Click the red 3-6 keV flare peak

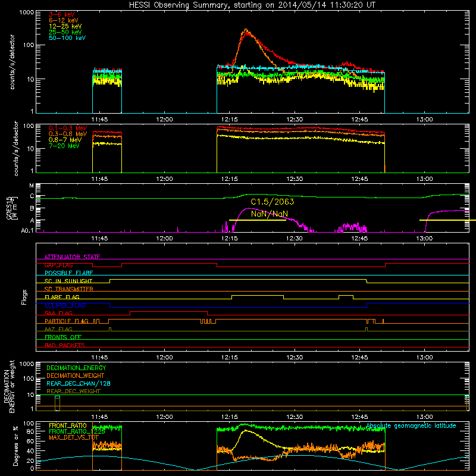pos(249,33)
